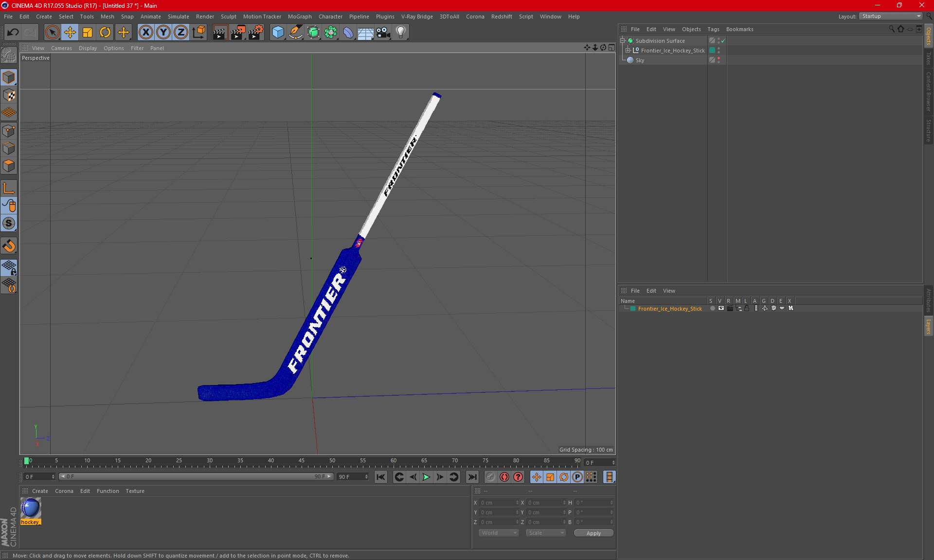934x560 pixels.
Task: Open the Objects manager Tags menu
Action: tap(713, 29)
